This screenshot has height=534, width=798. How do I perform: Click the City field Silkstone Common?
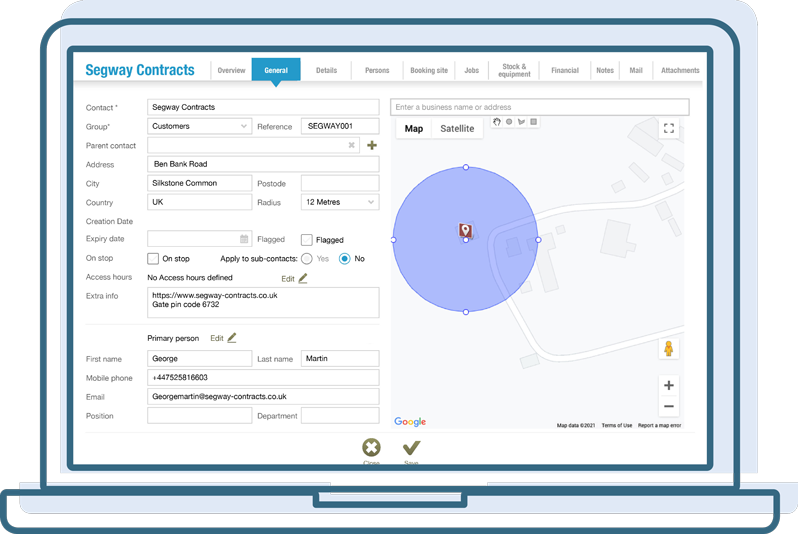click(200, 183)
